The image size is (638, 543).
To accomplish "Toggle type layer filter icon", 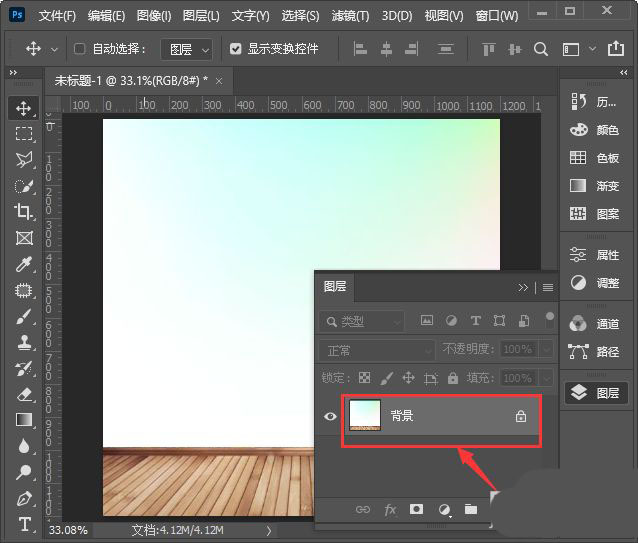I will coord(475,321).
